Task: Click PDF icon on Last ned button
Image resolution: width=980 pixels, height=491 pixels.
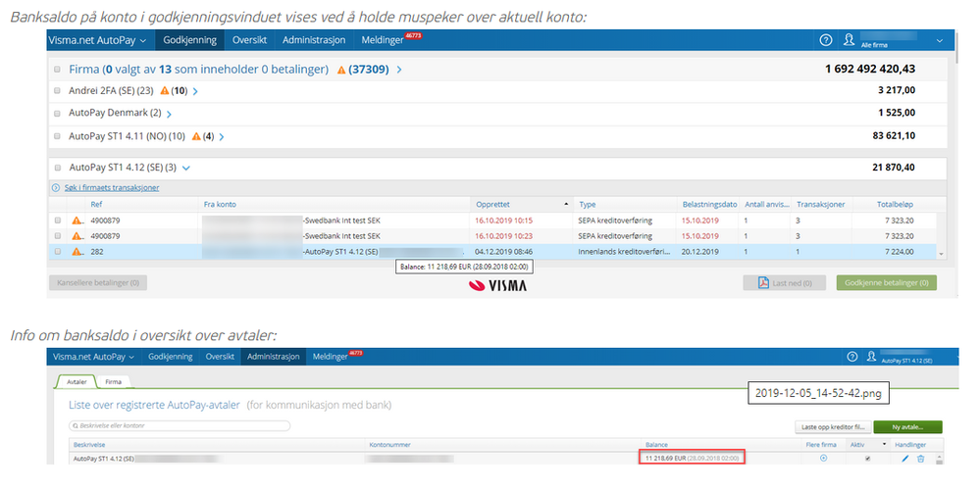Action: 763,283
